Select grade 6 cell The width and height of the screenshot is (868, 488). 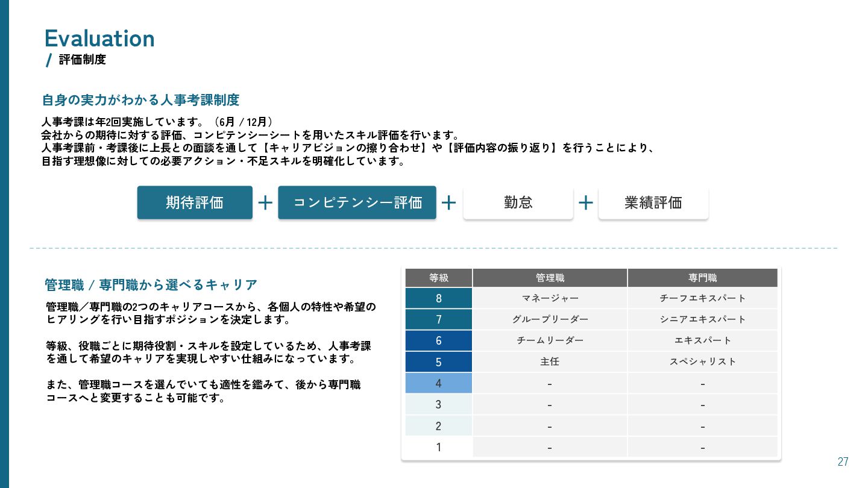pos(439,340)
